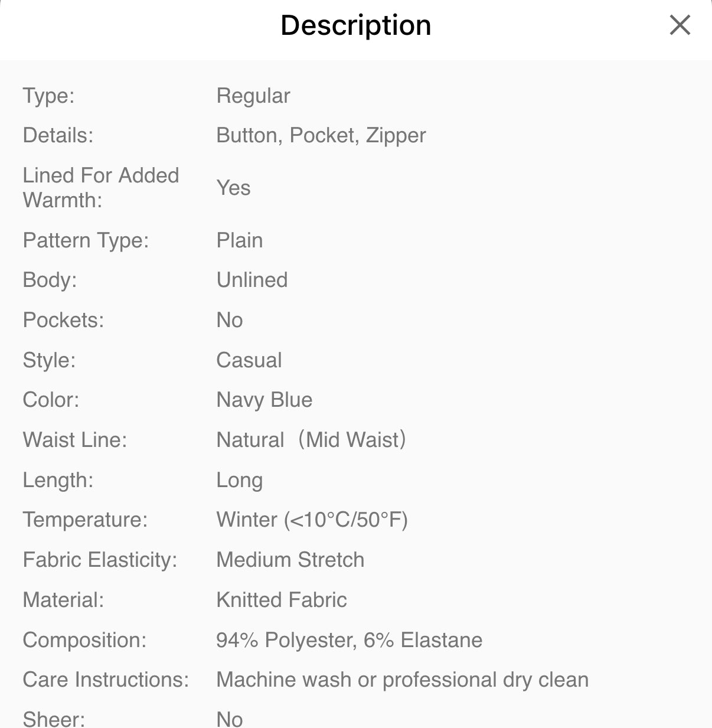Viewport: 712px width, 728px height.
Task: Click the Casual style value
Action: pyautogui.click(x=249, y=360)
